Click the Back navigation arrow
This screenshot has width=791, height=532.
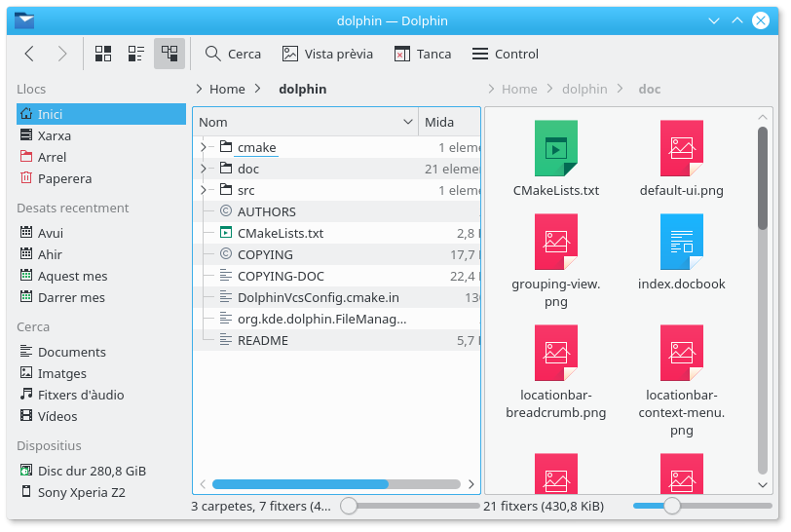(x=29, y=54)
